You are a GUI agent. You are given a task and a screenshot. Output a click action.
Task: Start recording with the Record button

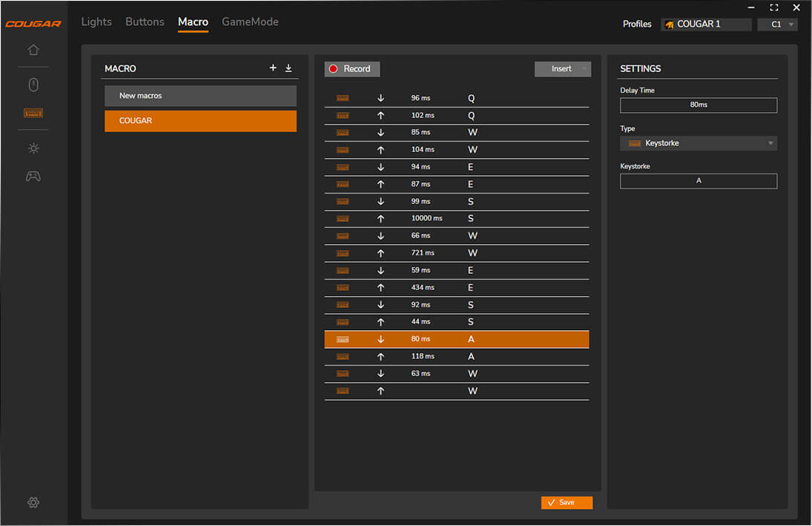(352, 69)
